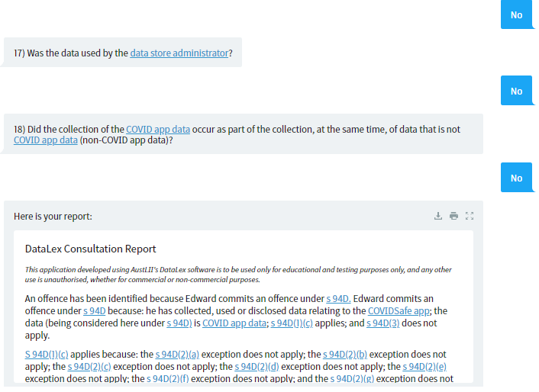Expand the report to fullscreen

[x=470, y=216]
